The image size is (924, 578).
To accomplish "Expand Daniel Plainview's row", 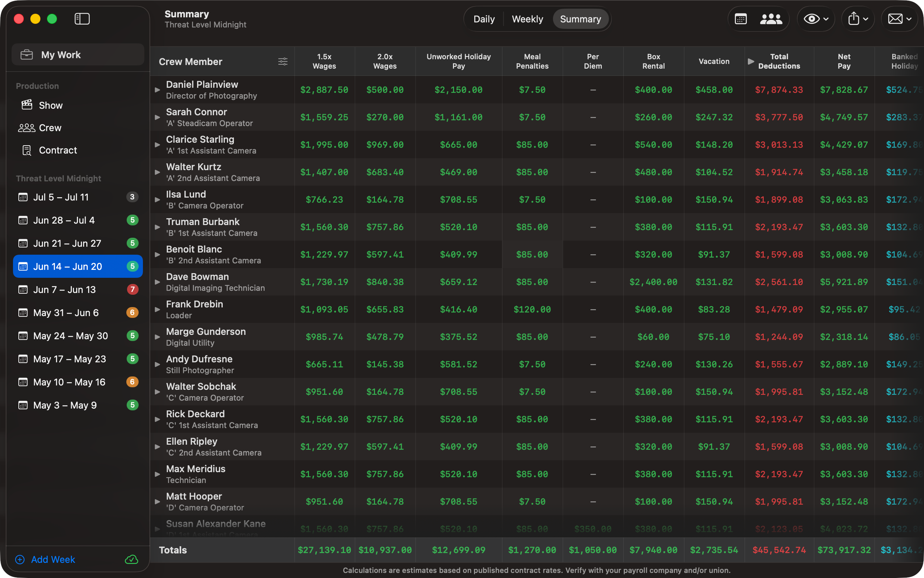I will (x=157, y=90).
